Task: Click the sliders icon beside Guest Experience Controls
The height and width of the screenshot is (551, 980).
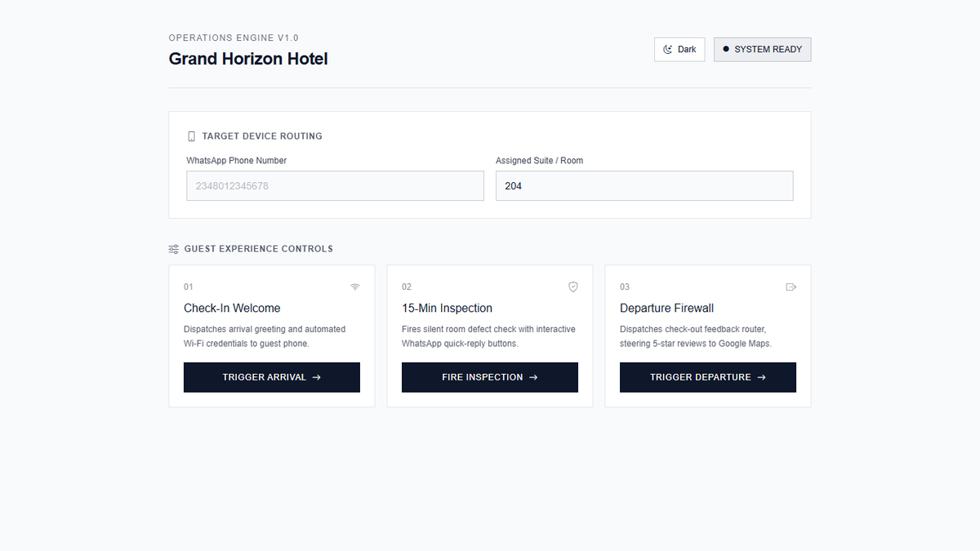Action: click(x=173, y=249)
